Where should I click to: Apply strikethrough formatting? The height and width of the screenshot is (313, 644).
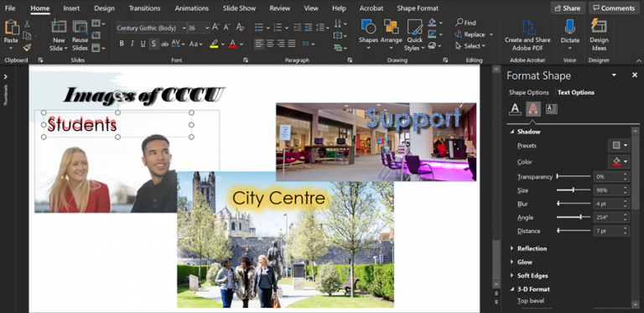[x=164, y=44]
